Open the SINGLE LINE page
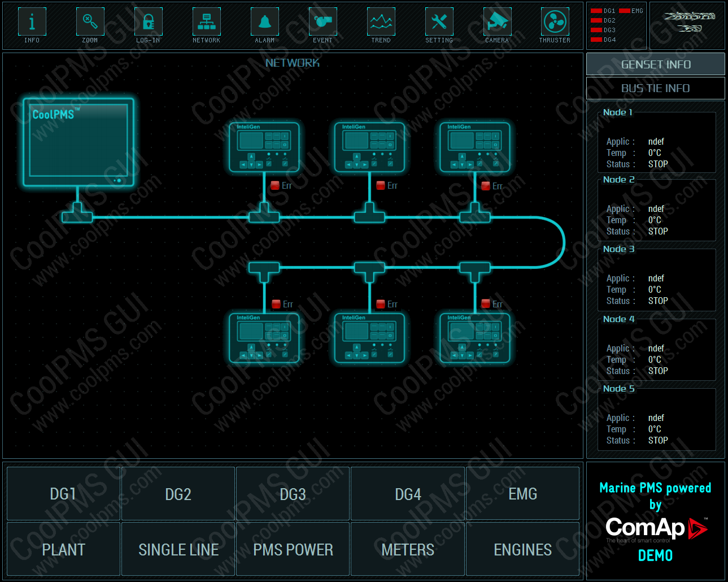This screenshot has height=582, width=728. 178,549
